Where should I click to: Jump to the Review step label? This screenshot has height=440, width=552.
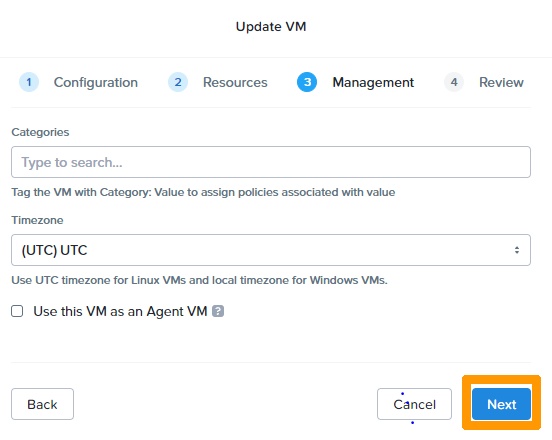click(501, 82)
